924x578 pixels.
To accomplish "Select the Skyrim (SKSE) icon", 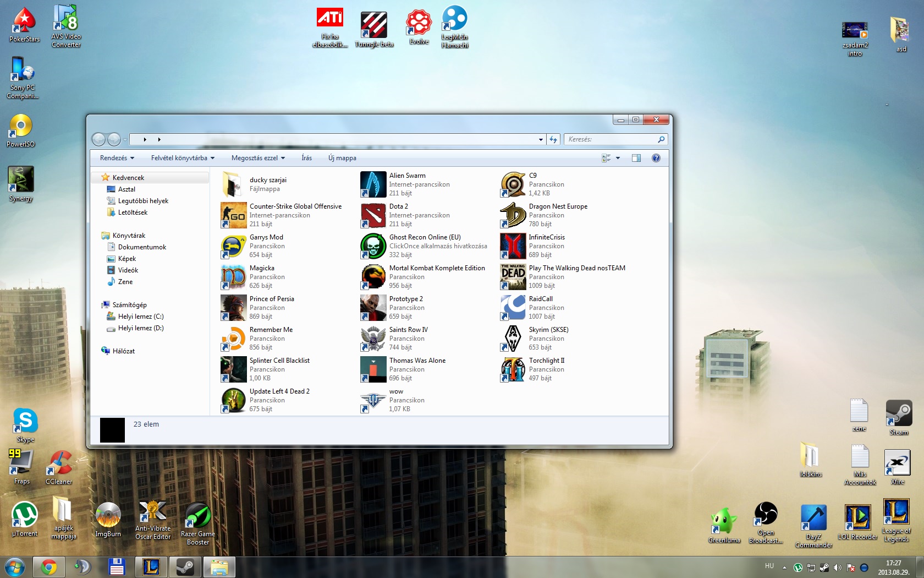I will [x=513, y=339].
